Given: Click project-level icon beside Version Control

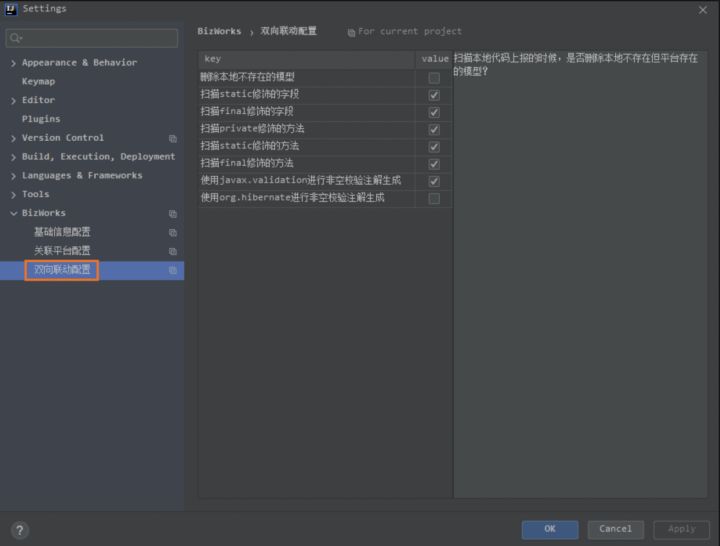Looking at the screenshot, I should point(173,138).
